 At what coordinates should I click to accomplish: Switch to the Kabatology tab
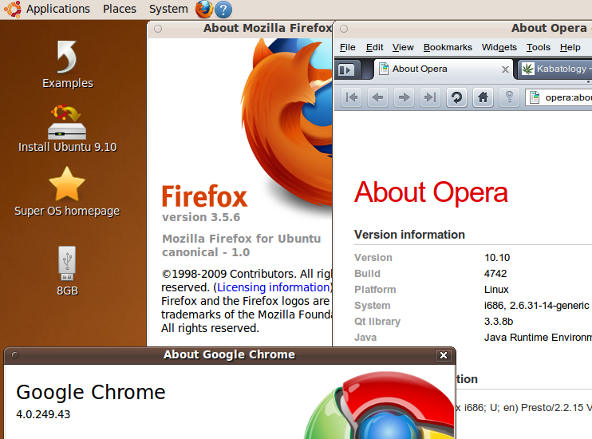[x=555, y=69]
